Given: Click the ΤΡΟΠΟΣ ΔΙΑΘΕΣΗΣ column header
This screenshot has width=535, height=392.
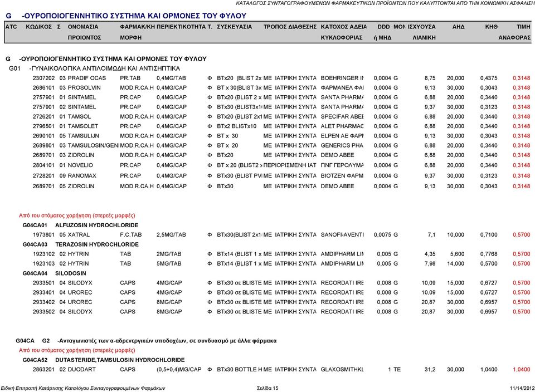Looking at the screenshot, I should (290, 27).
